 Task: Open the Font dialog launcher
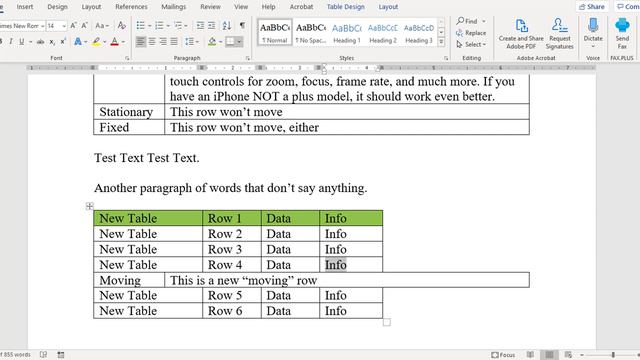127,58
